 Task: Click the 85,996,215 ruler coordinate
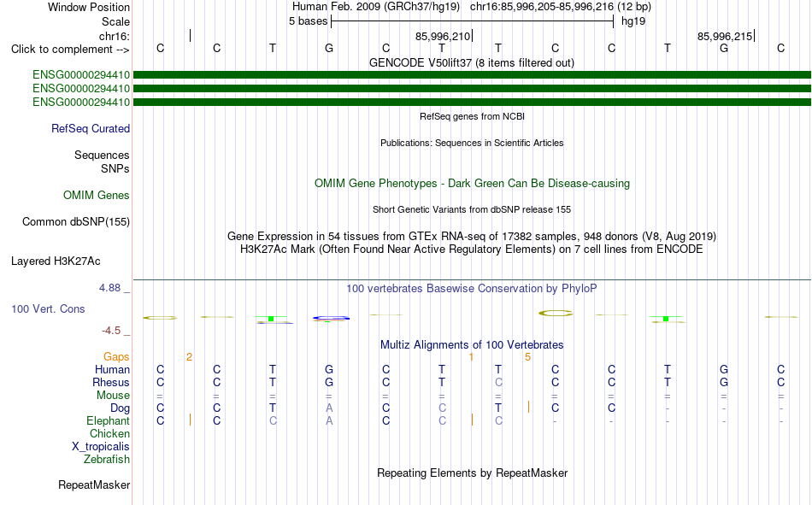725,36
